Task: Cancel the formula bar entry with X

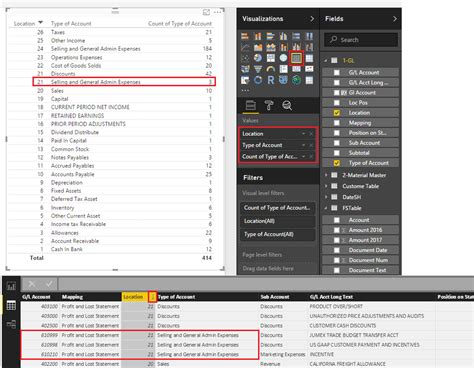Action: point(32,284)
